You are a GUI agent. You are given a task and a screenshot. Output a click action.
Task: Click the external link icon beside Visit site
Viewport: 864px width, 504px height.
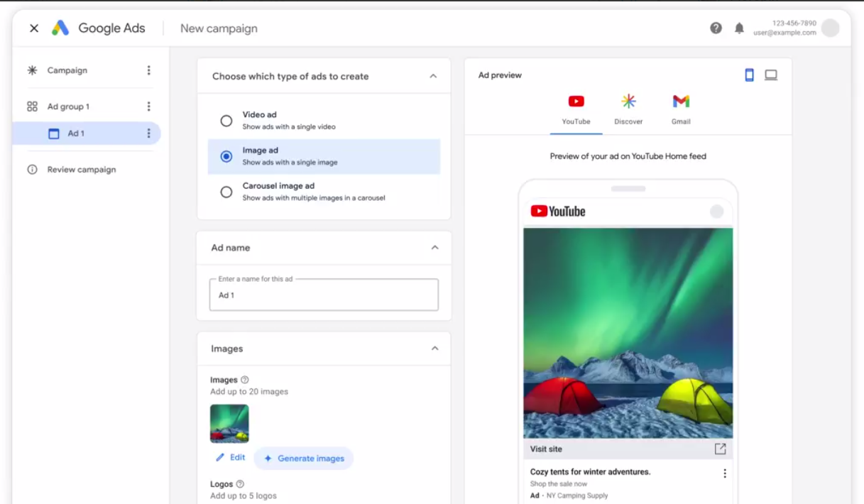720,449
